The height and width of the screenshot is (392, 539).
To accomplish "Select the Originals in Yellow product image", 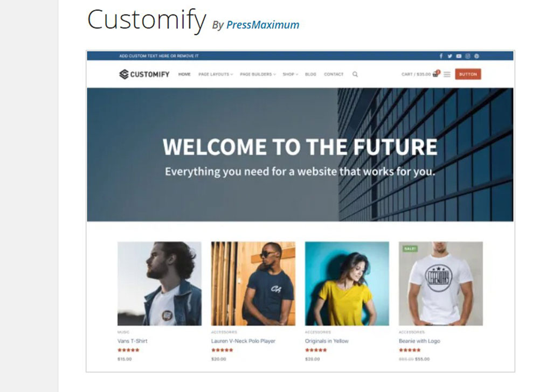I will [347, 284].
